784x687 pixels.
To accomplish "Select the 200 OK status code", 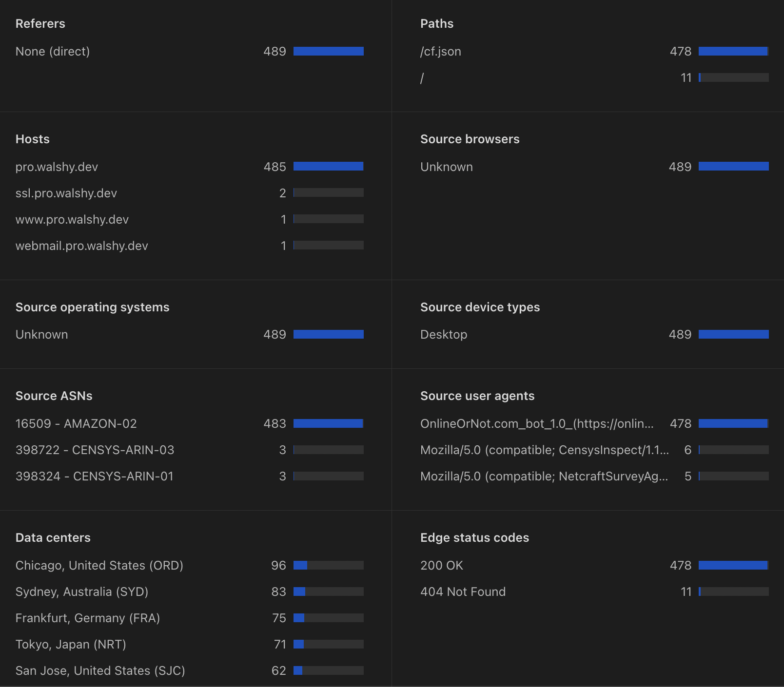I will pyautogui.click(x=442, y=566).
